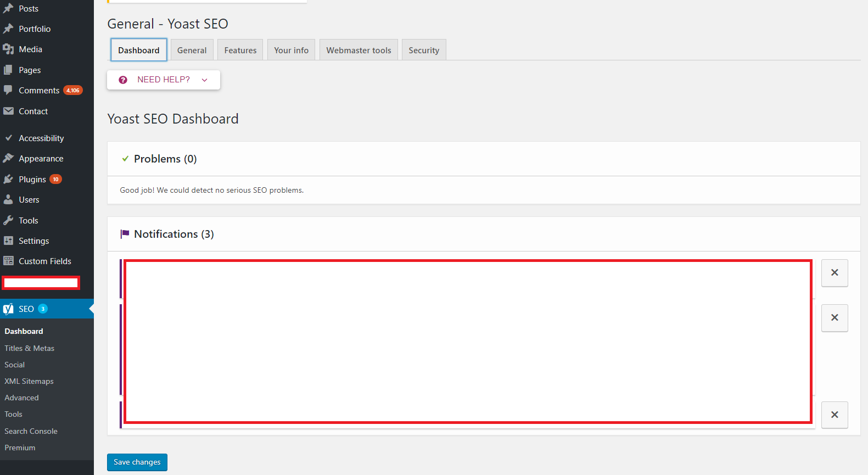Click the Contact envelope icon
The width and height of the screenshot is (868, 475).
coord(8,111)
